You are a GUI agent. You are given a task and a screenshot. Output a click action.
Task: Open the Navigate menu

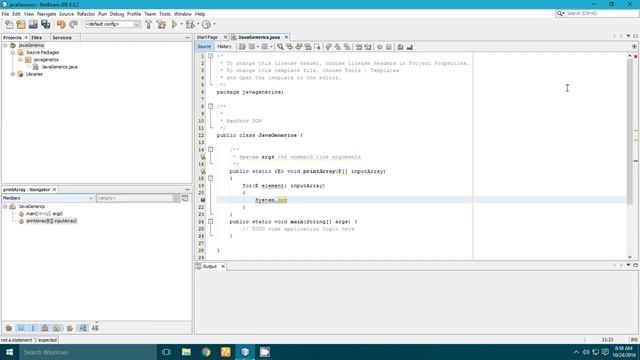(x=47, y=14)
